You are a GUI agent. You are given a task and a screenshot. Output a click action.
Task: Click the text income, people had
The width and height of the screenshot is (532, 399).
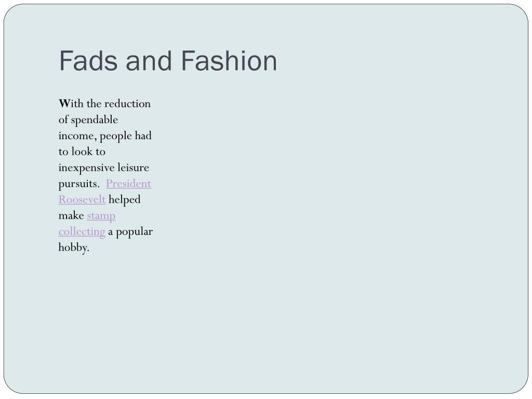click(x=105, y=136)
